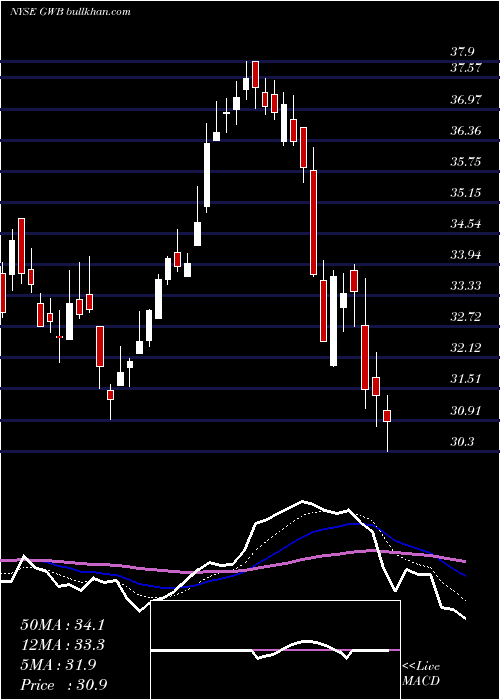This screenshot has width=500, height=700.
Task: Click the 34.54 price level label
Action: pos(466,224)
